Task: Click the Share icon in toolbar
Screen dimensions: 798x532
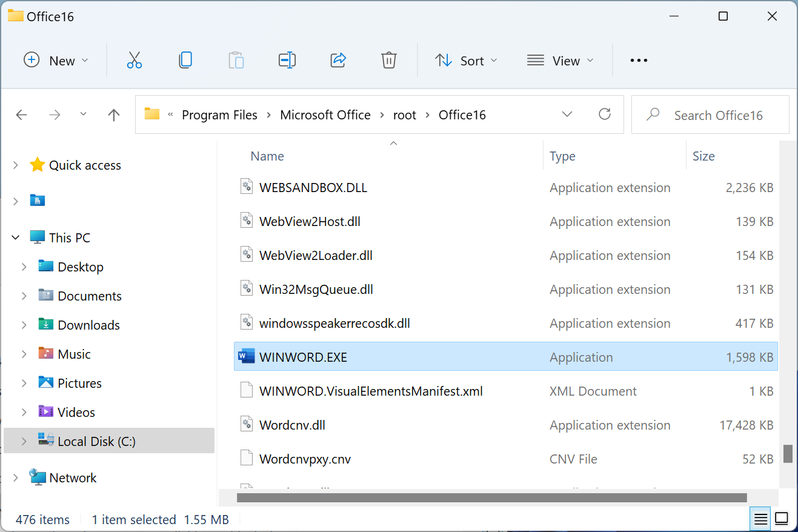Action: click(338, 60)
